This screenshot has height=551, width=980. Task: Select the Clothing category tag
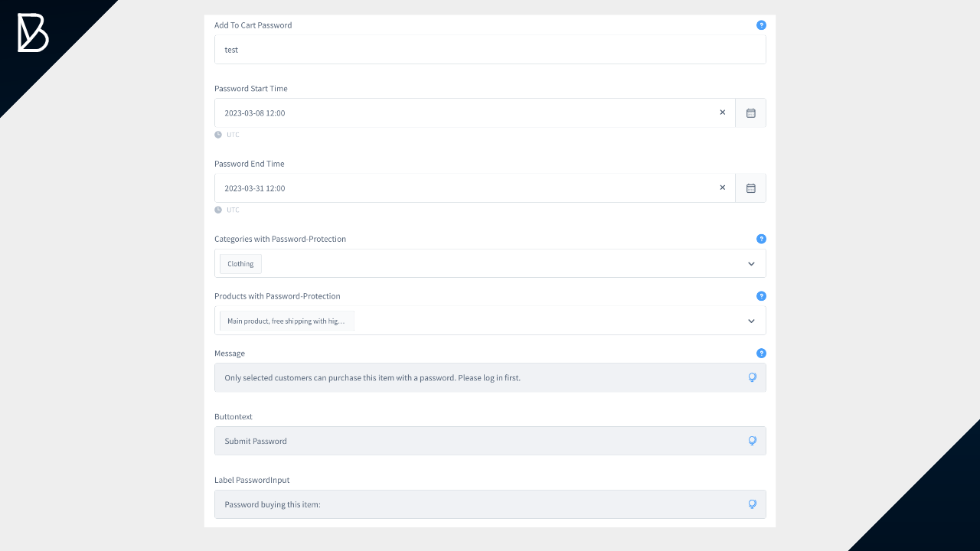(x=240, y=264)
